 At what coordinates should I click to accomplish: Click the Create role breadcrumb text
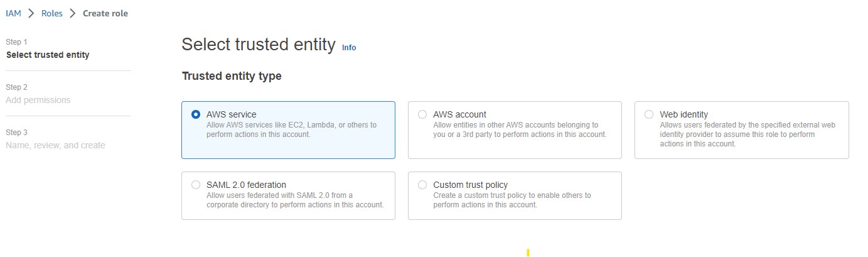click(x=105, y=13)
